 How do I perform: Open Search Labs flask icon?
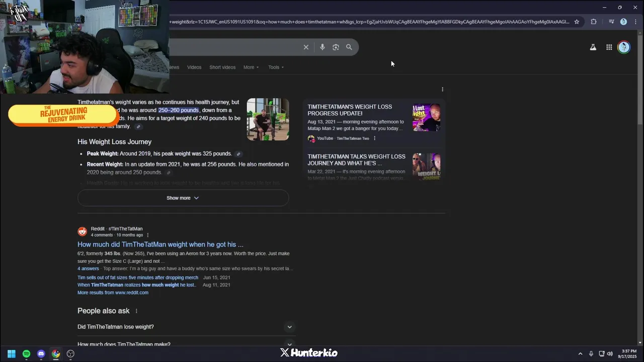tap(593, 47)
